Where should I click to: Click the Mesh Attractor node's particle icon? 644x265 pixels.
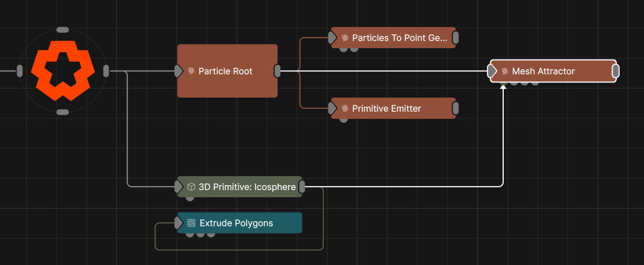505,71
